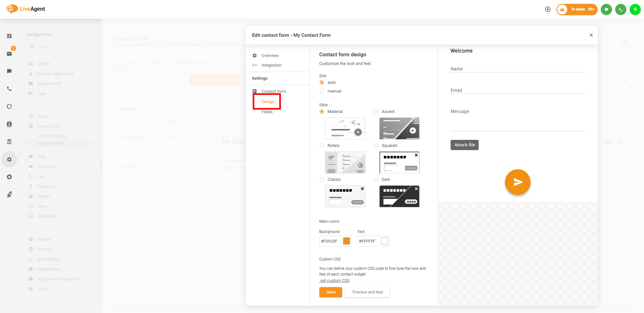644x313 pixels.
Task: Open the Overview tab in edit dialog
Action: coord(270,55)
